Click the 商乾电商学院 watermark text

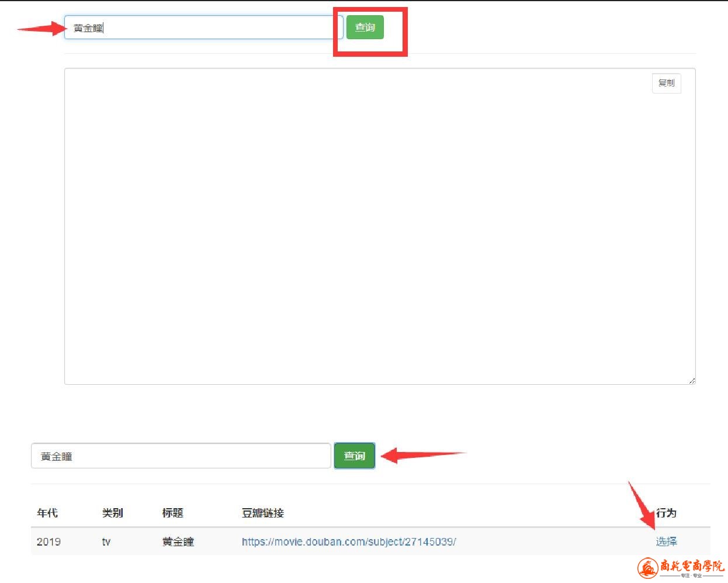[x=692, y=565]
